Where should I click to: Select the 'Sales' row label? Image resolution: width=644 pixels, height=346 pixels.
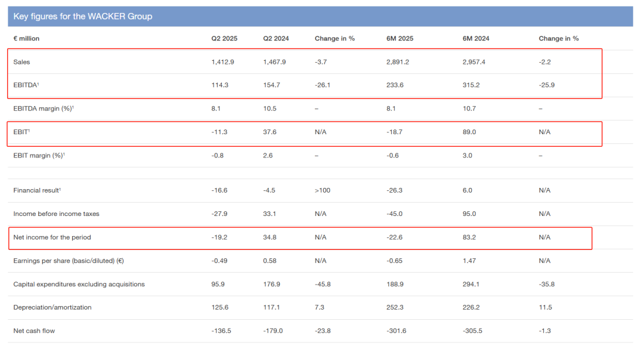pyautogui.click(x=21, y=61)
